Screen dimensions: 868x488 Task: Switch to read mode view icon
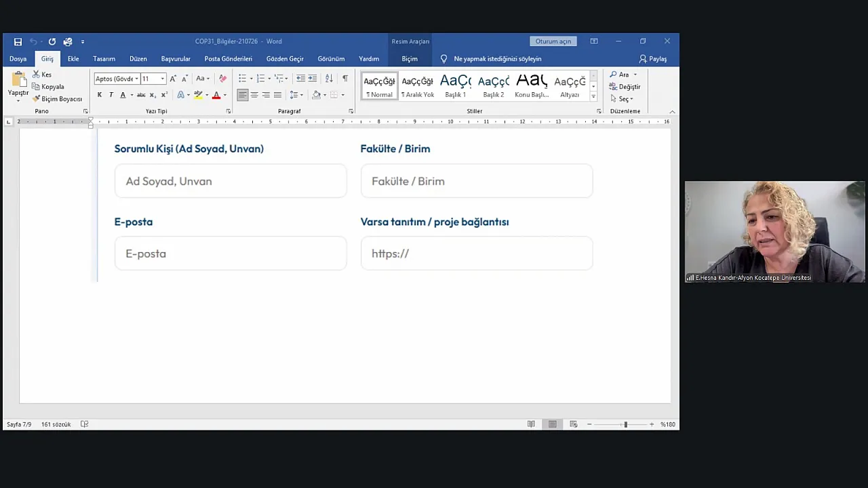click(x=531, y=424)
